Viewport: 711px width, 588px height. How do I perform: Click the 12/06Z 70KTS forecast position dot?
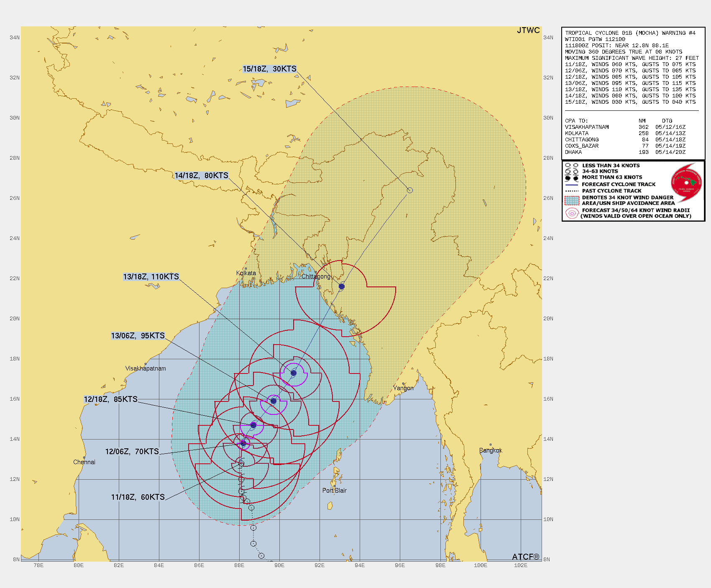pyautogui.click(x=243, y=443)
